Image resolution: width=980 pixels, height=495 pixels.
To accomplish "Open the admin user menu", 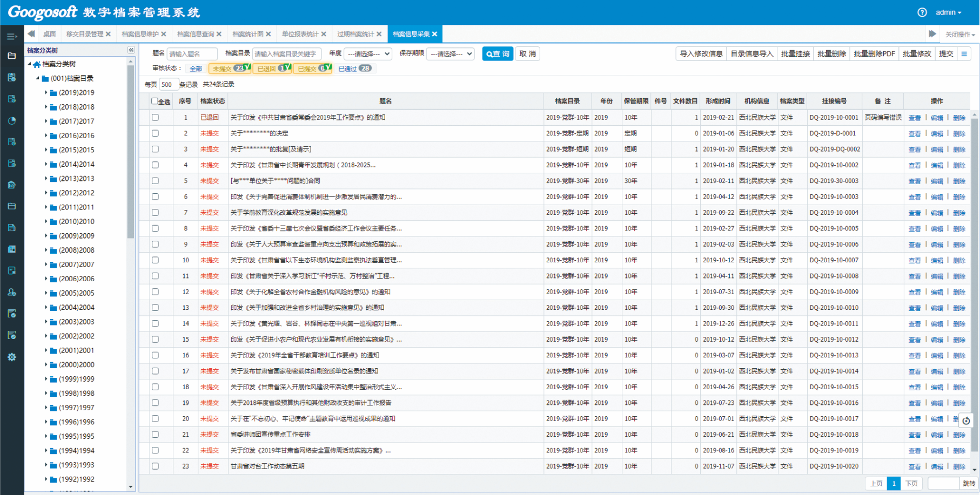I will point(948,12).
